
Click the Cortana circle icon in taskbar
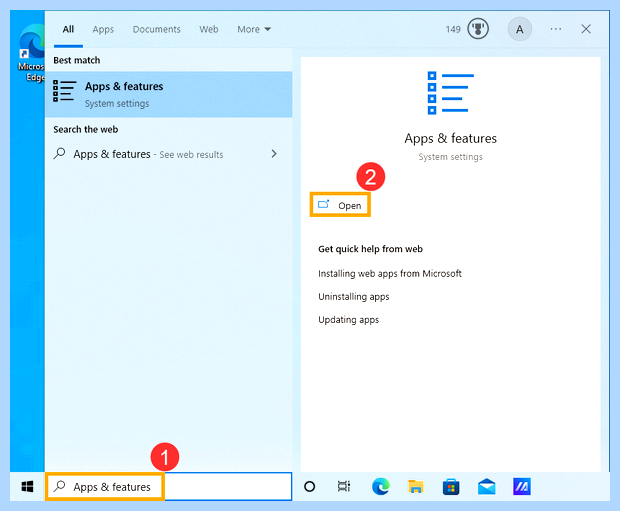click(310, 486)
